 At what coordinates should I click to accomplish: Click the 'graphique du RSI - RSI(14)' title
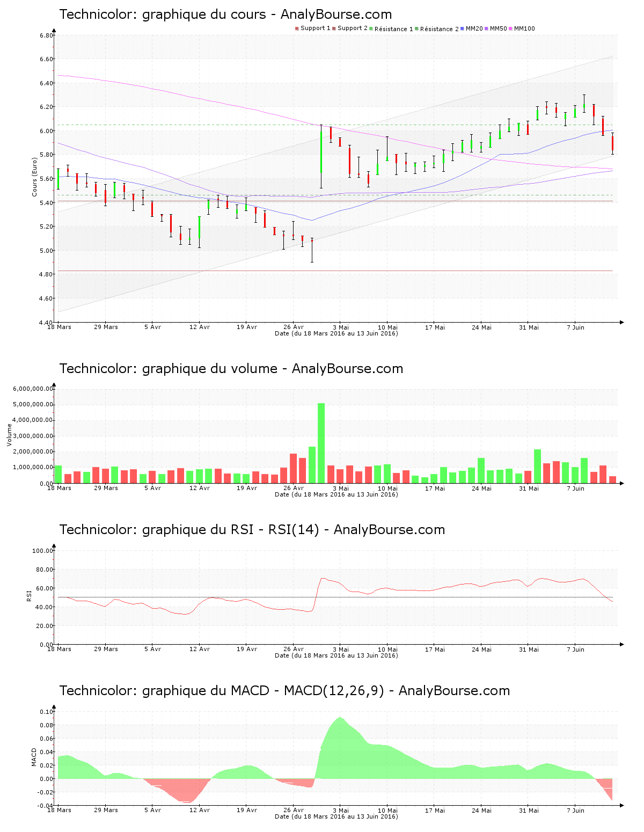tap(252, 530)
